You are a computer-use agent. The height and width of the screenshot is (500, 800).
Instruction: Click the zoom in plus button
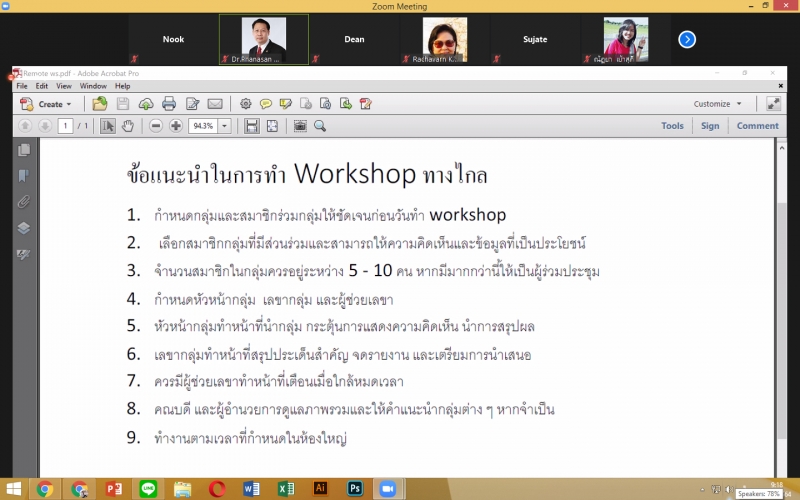176,126
